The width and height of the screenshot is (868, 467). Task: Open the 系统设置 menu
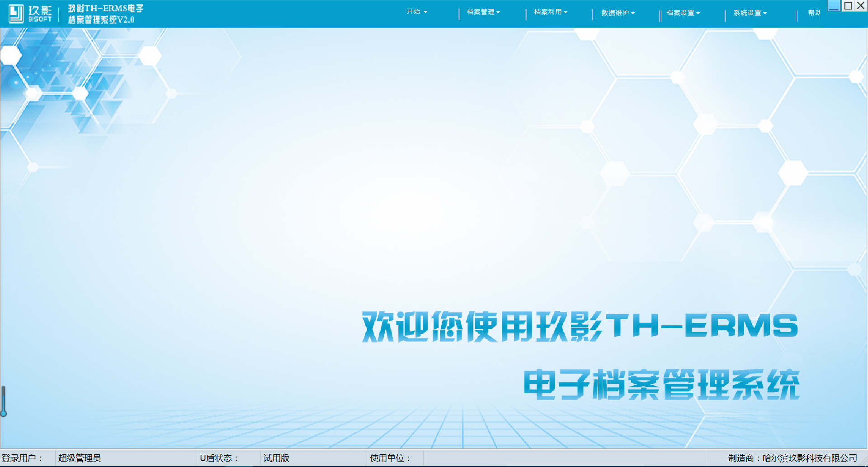(x=750, y=13)
